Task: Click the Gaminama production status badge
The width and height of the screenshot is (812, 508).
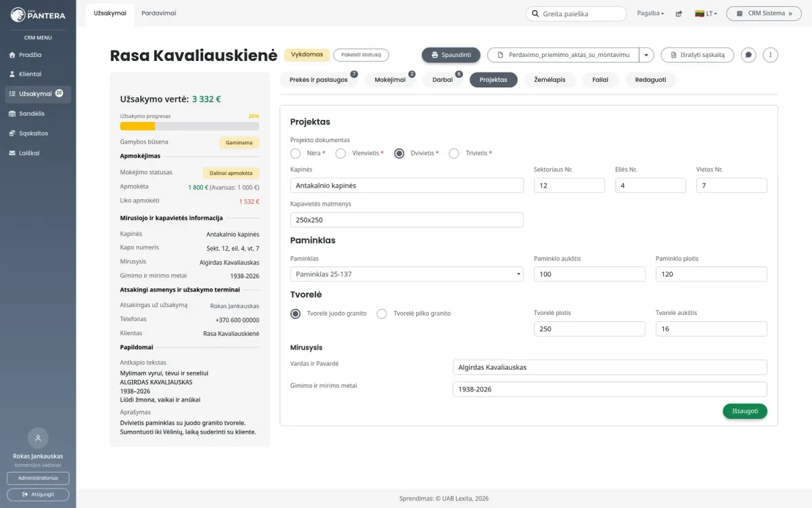Action: pyautogui.click(x=239, y=143)
